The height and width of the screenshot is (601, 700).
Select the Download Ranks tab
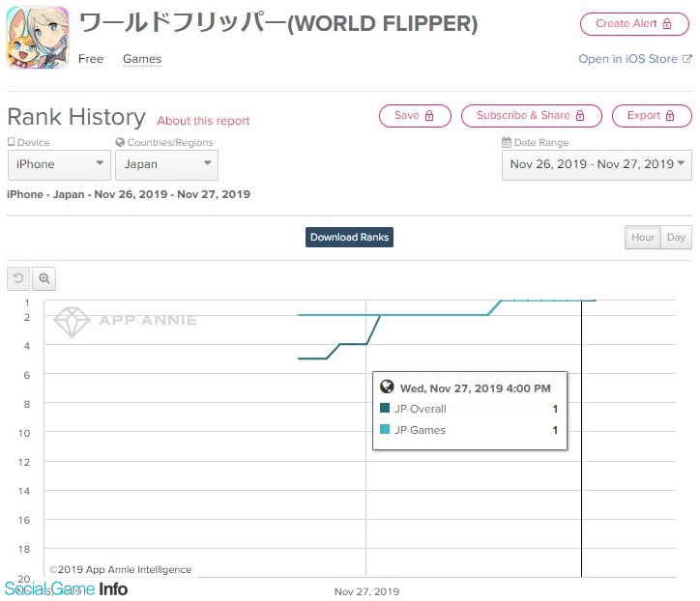pos(350,237)
